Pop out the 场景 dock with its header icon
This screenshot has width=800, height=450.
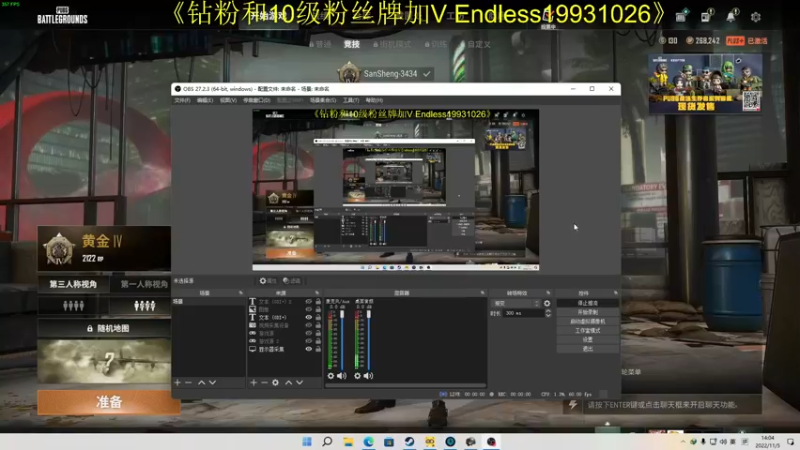tap(241, 293)
